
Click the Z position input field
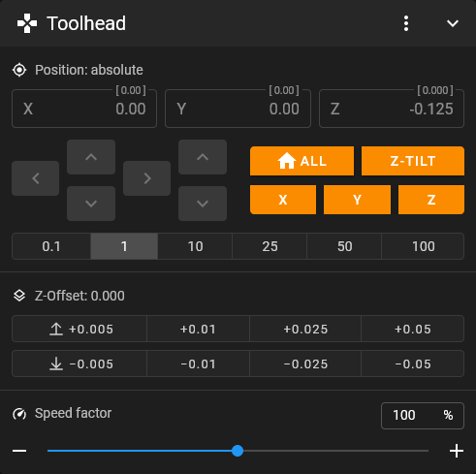tap(392, 109)
